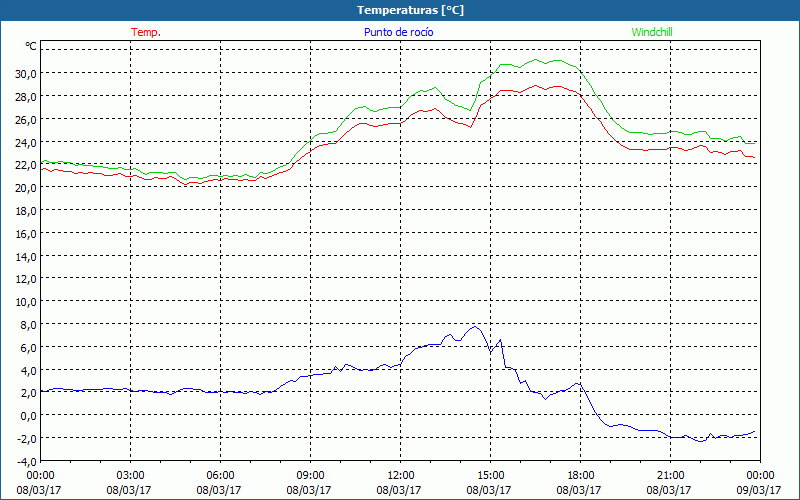The height and width of the screenshot is (500, 800).
Task: Click the 26,0 y-axis value
Action: tap(26, 119)
